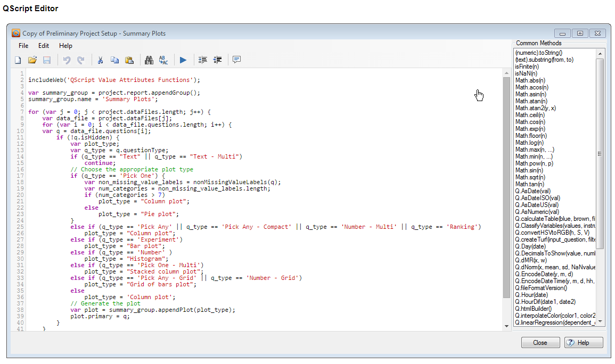Cut selection with scissors icon
This screenshot has width=615, height=364.
pyautogui.click(x=100, y=60)
